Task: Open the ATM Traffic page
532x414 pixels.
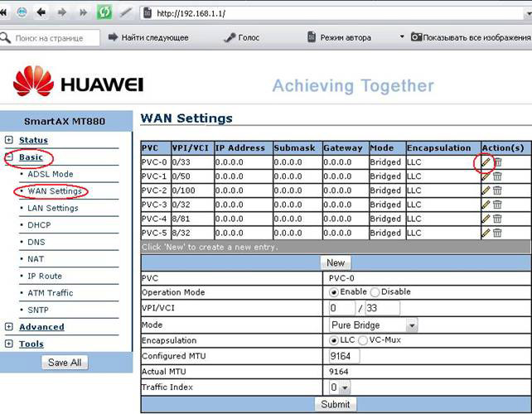Action: pos(51,292)
